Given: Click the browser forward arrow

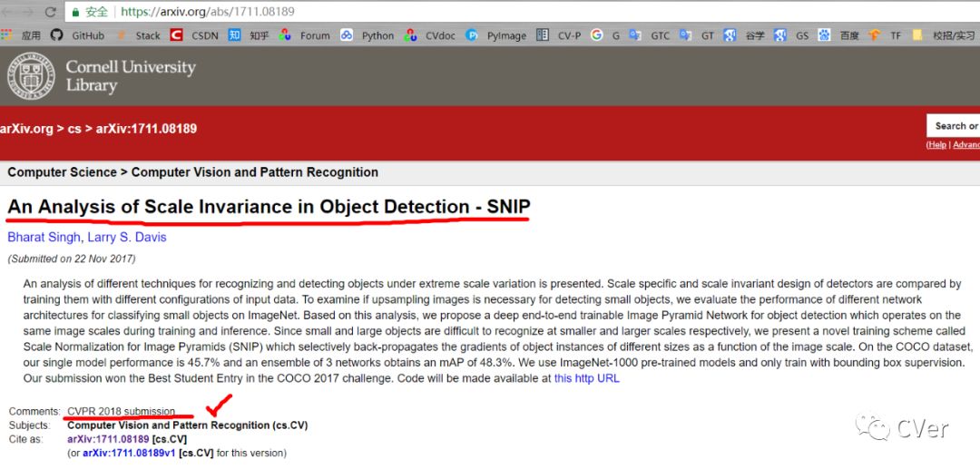Looking at the screenshot, I should pos(28,11).
